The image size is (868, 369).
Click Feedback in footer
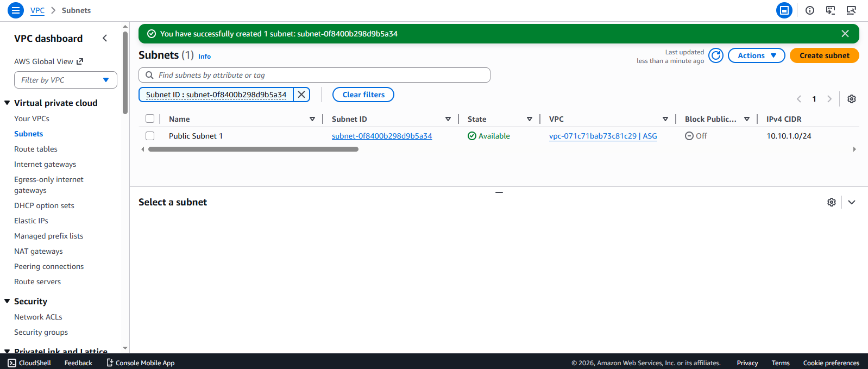78,363
